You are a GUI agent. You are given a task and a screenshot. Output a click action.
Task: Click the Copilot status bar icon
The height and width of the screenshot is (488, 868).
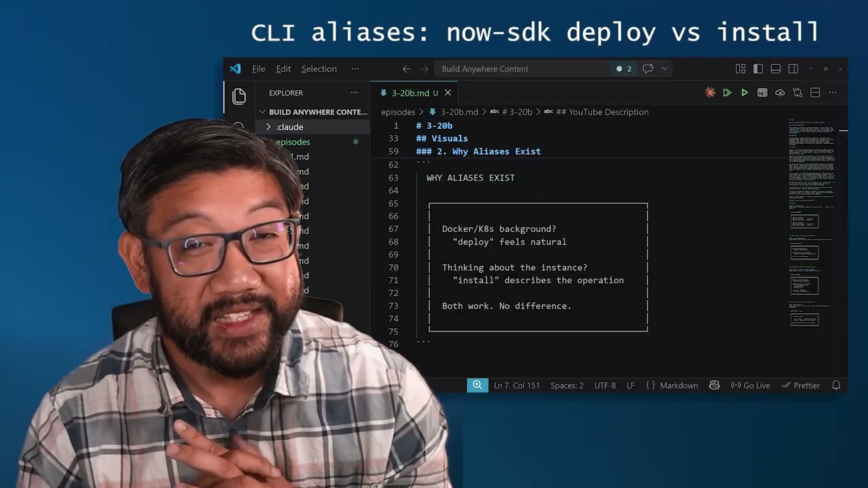714,385
